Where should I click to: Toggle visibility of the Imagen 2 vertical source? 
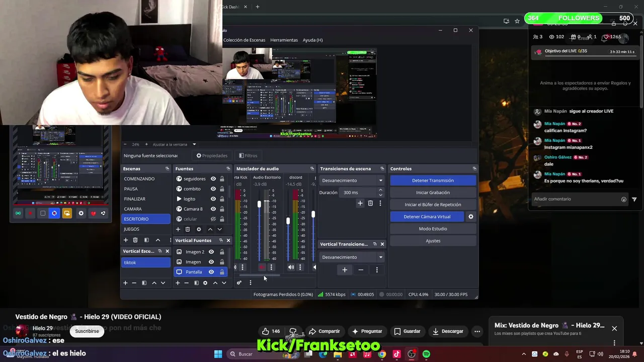coord(211,252)
